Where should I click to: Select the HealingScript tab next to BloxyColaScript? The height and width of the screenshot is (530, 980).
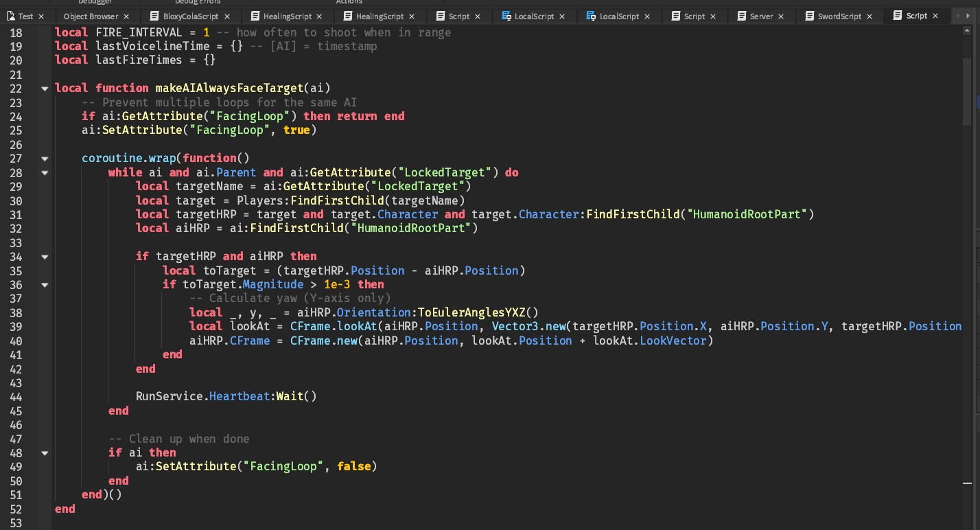288,16
